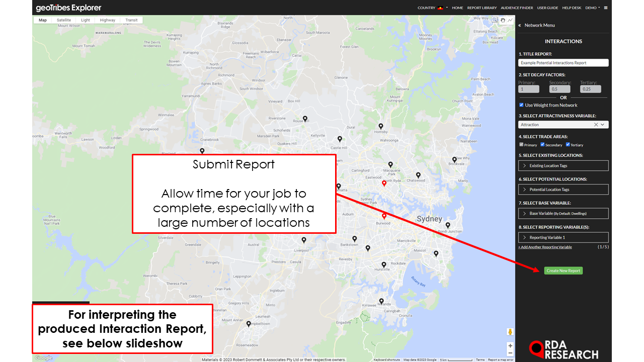
Task: Click the Google logo on map
Action: pos(43,358)
